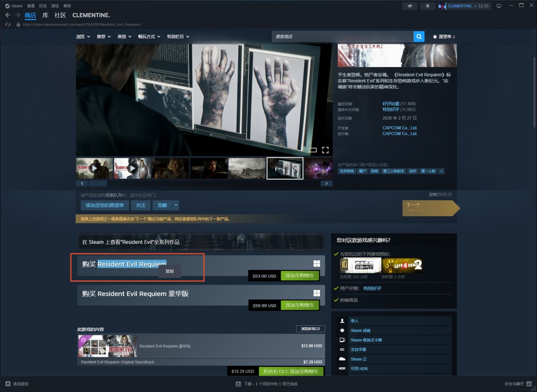Image resolution: width=537 pixels, height=392 pixels.
Task: Open the Resident Evil 全系列作品 franchise banner
Action: pos(201,242)
